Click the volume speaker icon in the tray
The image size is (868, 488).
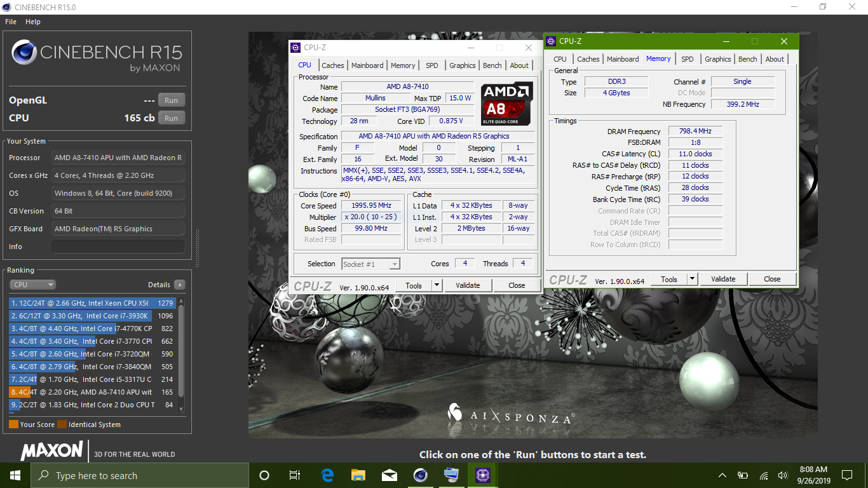782,475
